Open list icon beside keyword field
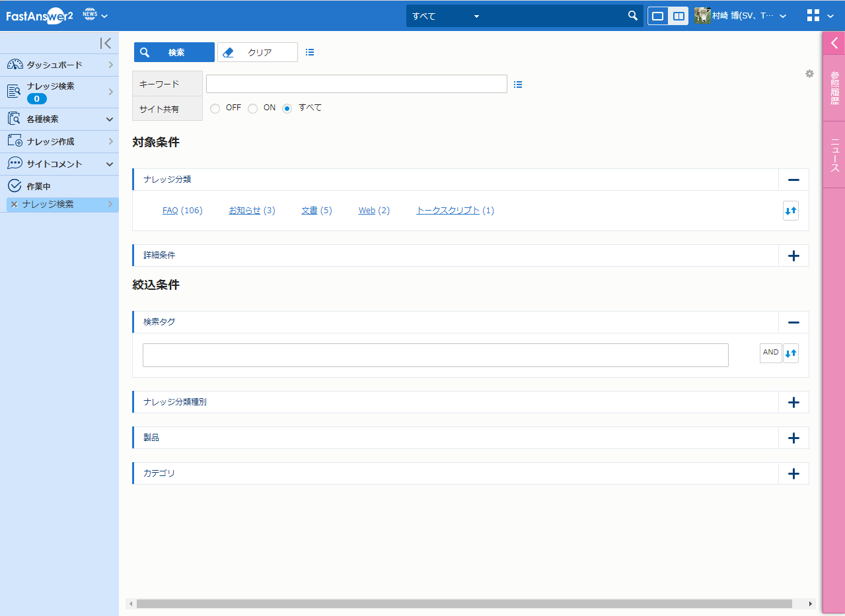This screenshot has width=845, height=616. point(518,85)
